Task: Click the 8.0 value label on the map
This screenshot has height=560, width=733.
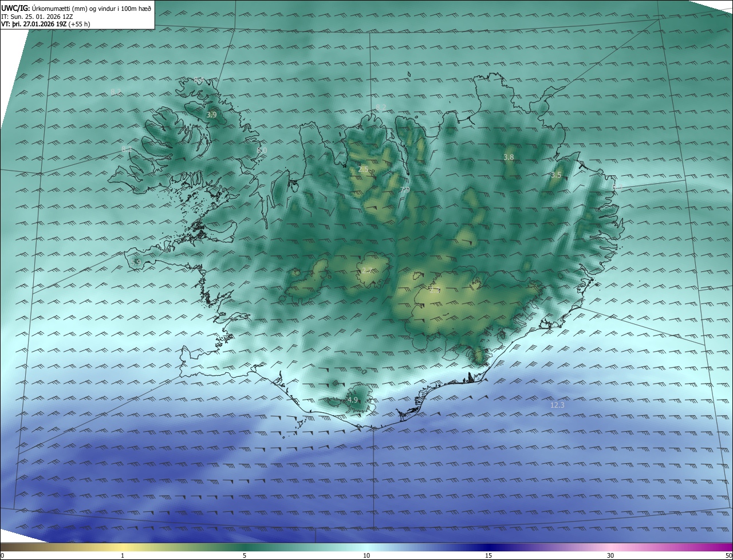Action: [x=262, y=150]
